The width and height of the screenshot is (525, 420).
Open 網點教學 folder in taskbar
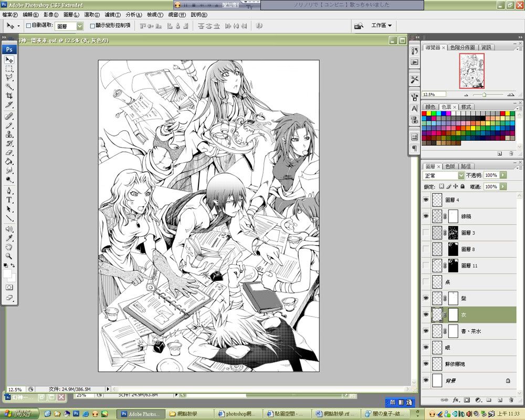coord(190,414)
